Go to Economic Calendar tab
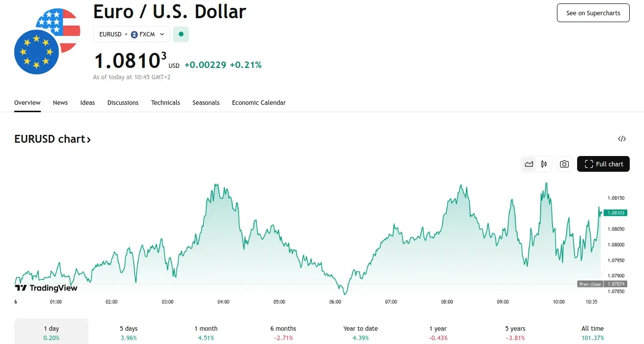 (259, 103)
